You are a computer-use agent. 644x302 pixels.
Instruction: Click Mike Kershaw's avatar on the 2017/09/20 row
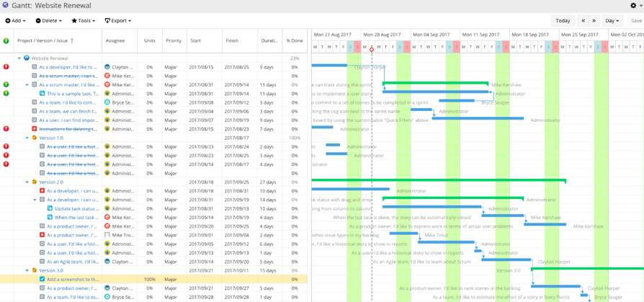(x=107, y=226)
